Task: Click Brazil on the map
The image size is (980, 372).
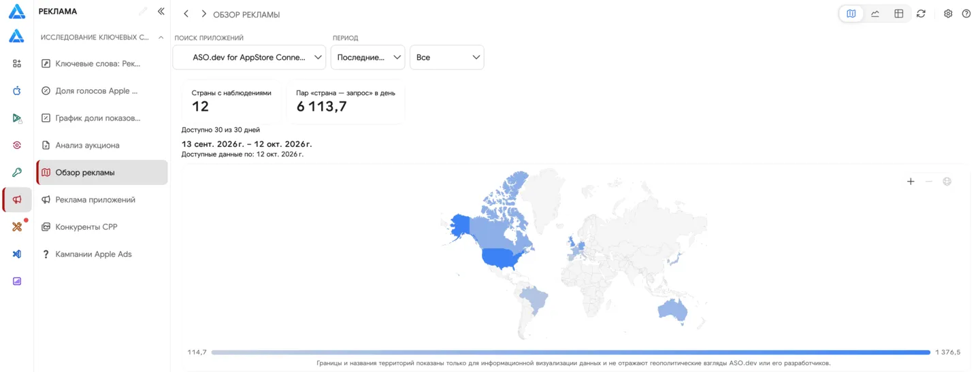Action: [535, 299]
